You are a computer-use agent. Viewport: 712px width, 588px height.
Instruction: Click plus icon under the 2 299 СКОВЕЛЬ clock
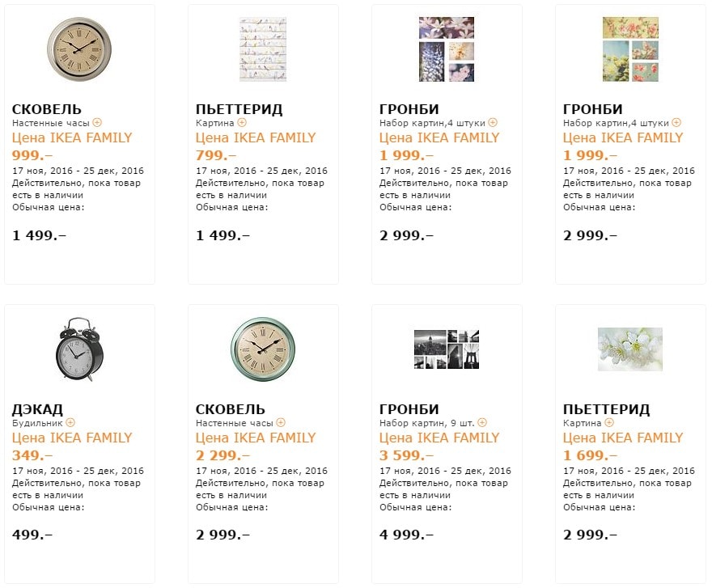point(281,422)
